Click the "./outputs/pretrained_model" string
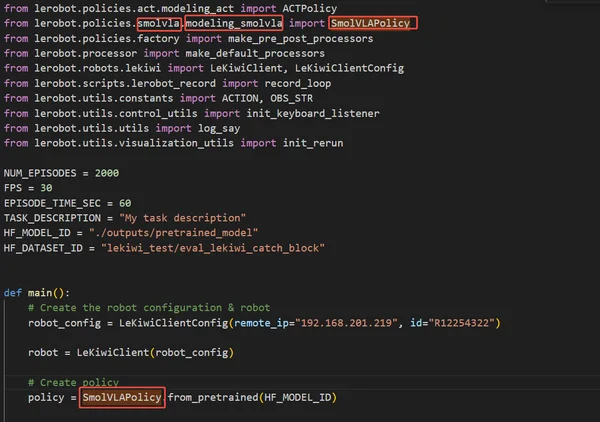Image resolution: width=600 pixels, height=422 pixels. (x=173, y=233)
